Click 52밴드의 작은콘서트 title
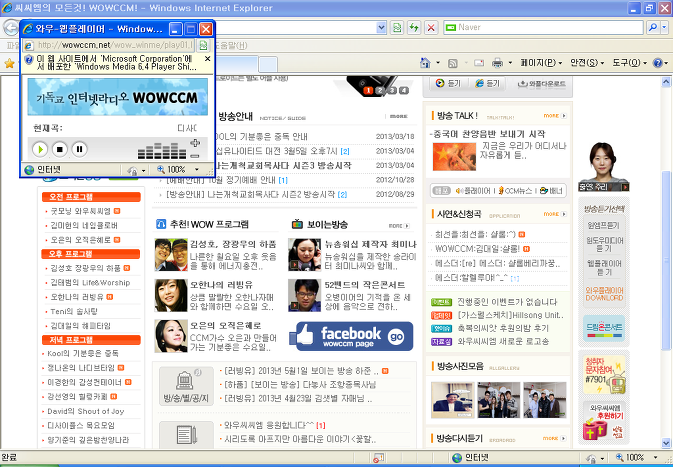This screenshot has height=467, width=673. [x=364, y=285]
